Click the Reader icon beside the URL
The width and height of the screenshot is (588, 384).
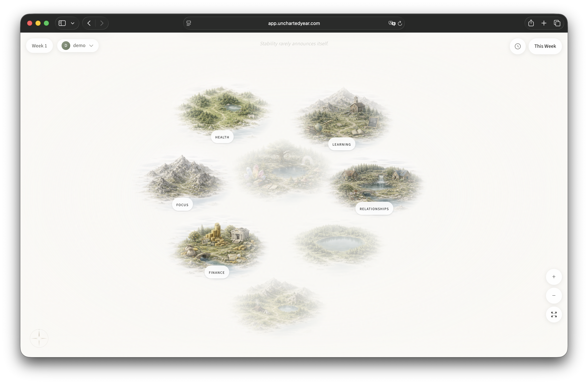(x=188, y=23)
